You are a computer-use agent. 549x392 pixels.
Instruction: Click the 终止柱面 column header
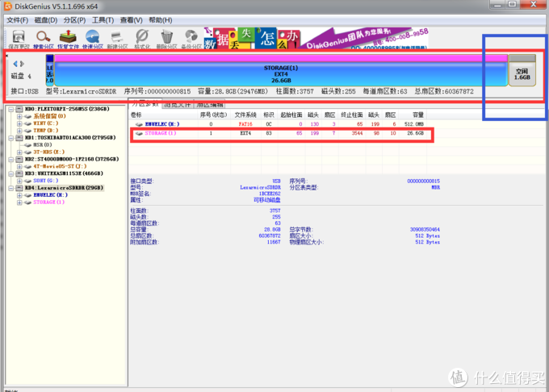point(352,115)
